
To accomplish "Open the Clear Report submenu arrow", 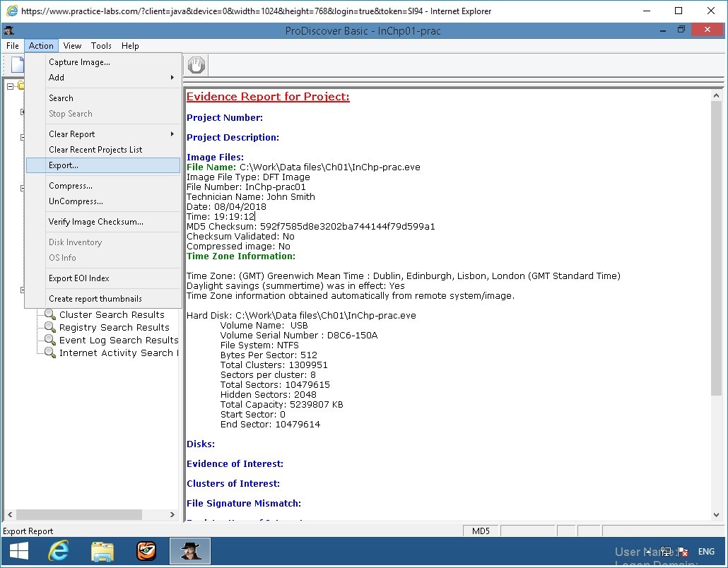I will pos(172,134).
